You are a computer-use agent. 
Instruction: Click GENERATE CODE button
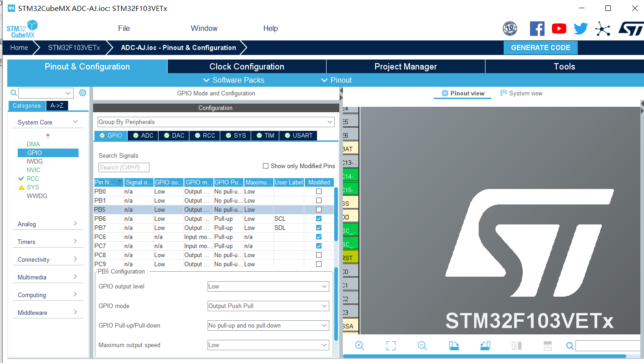pos(540,48)
